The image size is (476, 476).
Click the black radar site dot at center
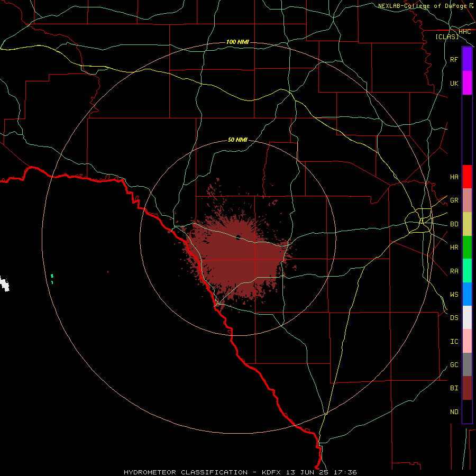(x=238, y=237)
